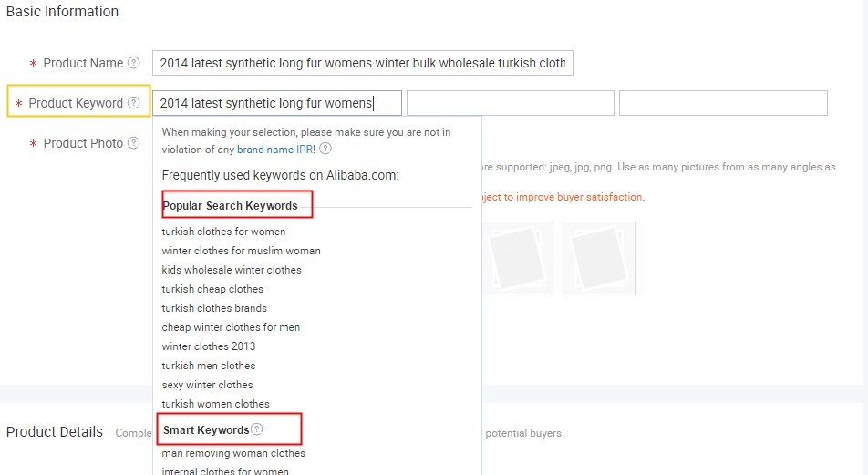The image size is (868, 475).
Task: Click help icon next to Product Photo
Action: (x=134, y=143)
